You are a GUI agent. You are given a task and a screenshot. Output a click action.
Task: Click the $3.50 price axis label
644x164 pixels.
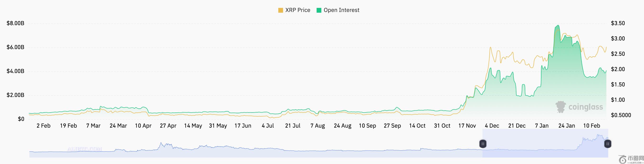[618, 23]
